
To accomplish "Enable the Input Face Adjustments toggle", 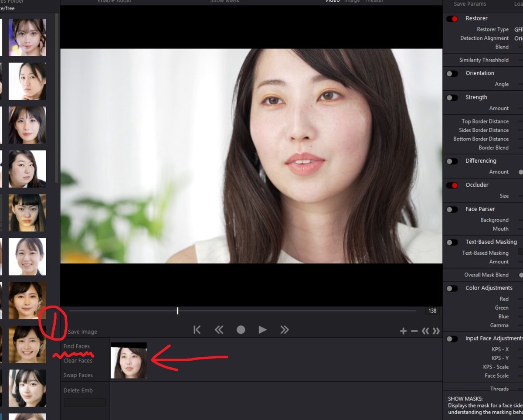I will point(452,339).
